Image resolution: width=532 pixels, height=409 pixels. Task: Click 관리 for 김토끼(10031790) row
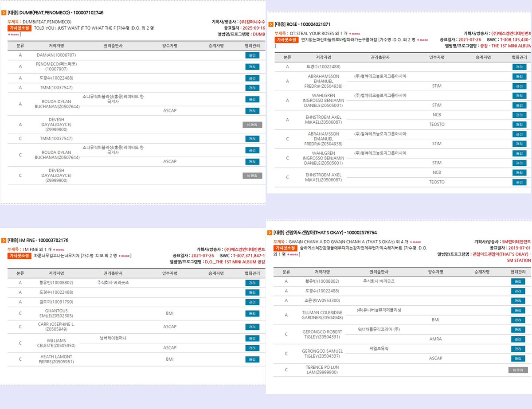pyautogui.click(x=252, y=302)
